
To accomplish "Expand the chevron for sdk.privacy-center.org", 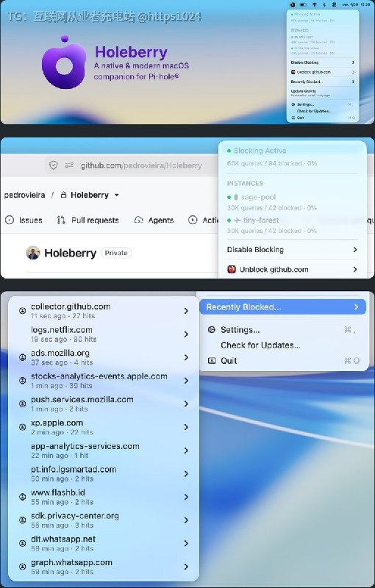I will (x=186, y=520).
